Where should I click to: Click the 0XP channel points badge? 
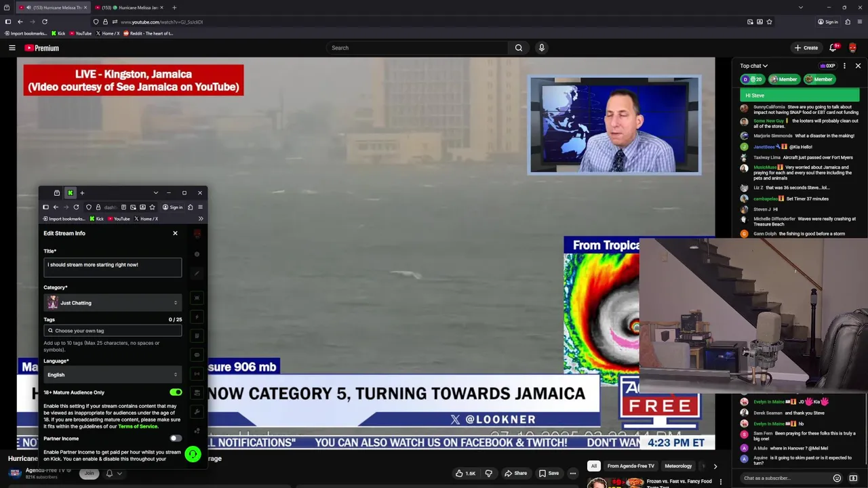827,66
